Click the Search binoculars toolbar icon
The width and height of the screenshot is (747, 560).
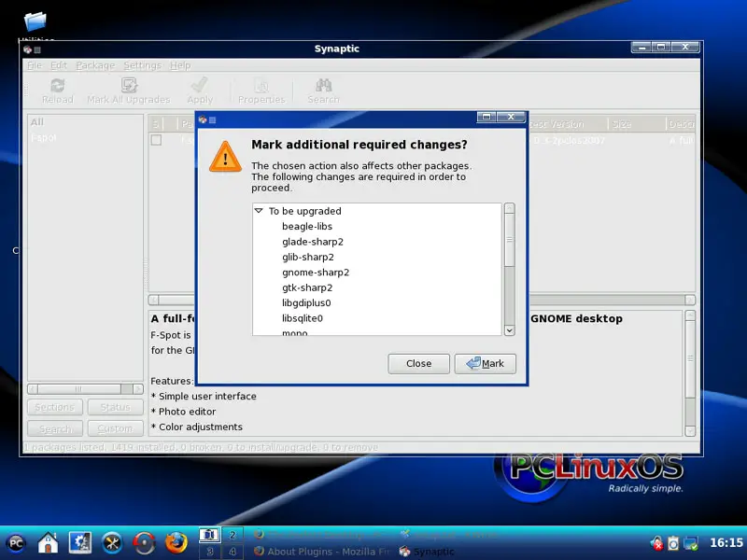[323, 86]
